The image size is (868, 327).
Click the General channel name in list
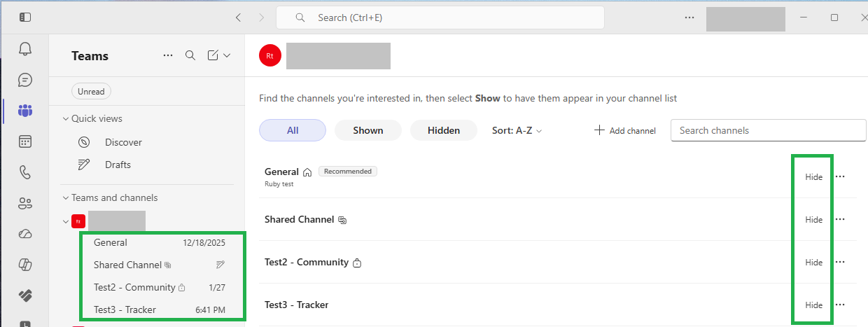pyautogui.click(x=281, y=172)
